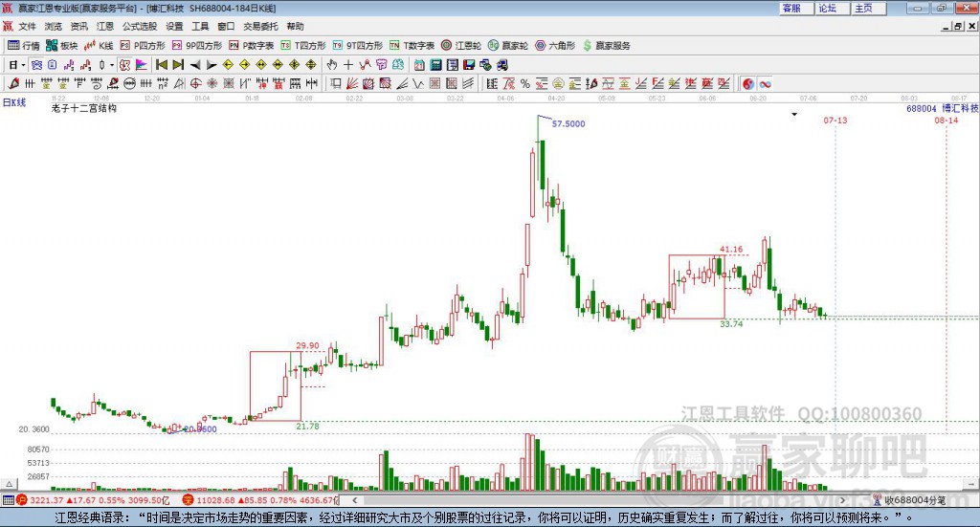The width and height of the screenshot is (980, 527).
Task: Open the 六角形 hexagon tool
Action: tap(555, 46)
